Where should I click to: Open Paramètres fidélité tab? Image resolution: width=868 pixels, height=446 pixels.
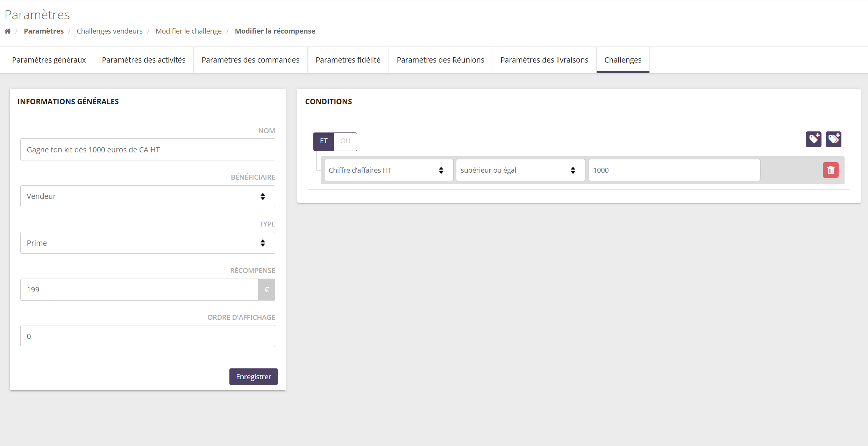(x=348, y=60)
